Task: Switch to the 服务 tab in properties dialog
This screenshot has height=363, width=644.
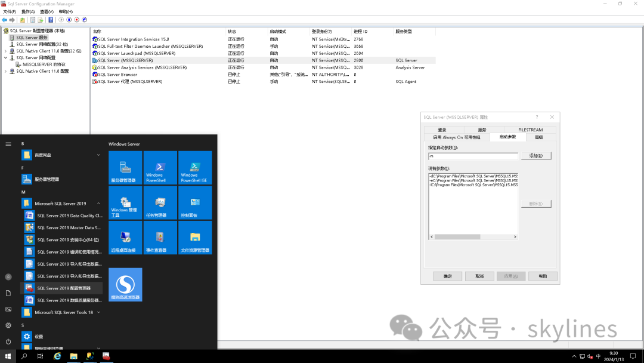Action: (482, 130)
